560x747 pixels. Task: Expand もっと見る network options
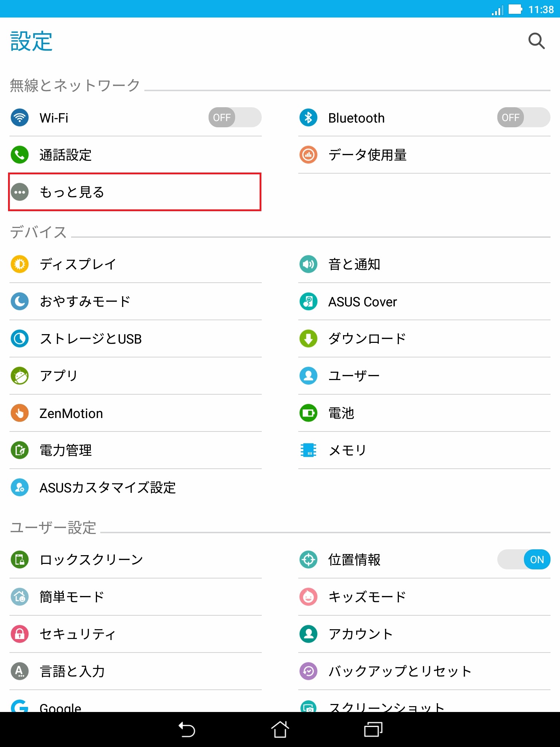click(x=135, y=192)
